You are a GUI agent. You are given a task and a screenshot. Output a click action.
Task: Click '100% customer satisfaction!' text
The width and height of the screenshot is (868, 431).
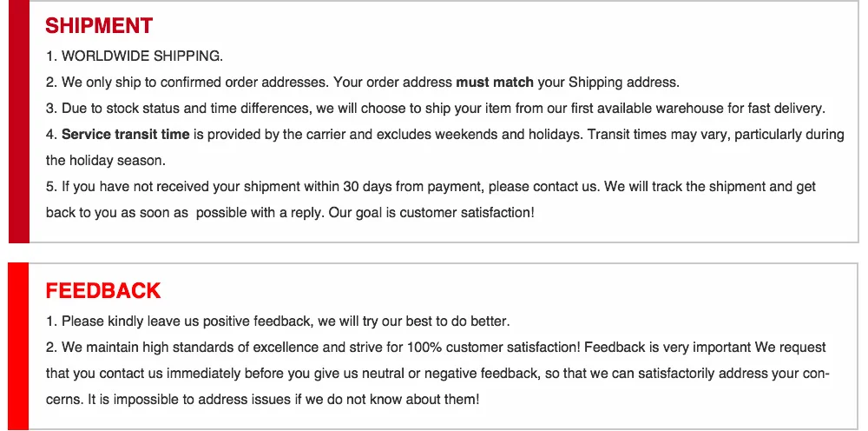[x=493, y=348]
